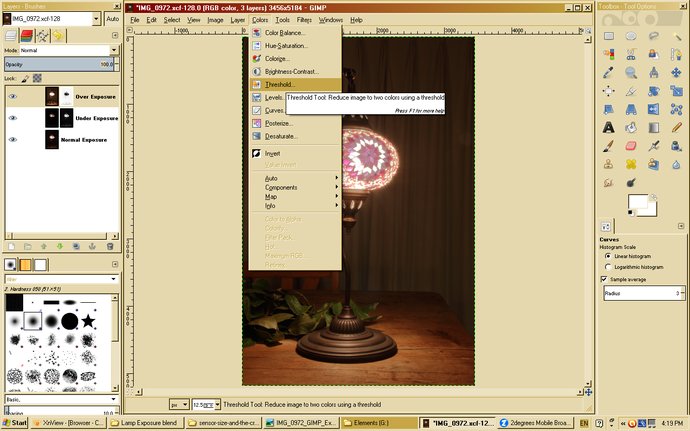
Task: Select the Dodge/Burn tool
Action: [631, 182]
